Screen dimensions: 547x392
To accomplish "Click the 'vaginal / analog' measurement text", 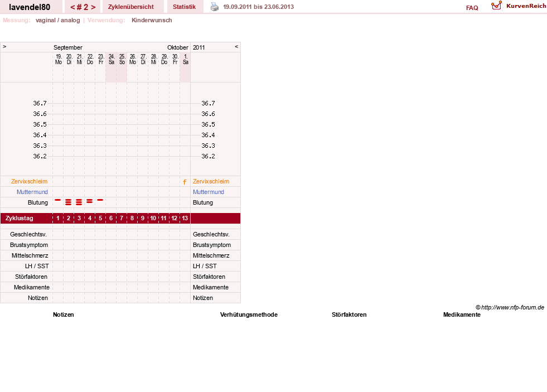I will pyautogui.click(x=57, y=20).
